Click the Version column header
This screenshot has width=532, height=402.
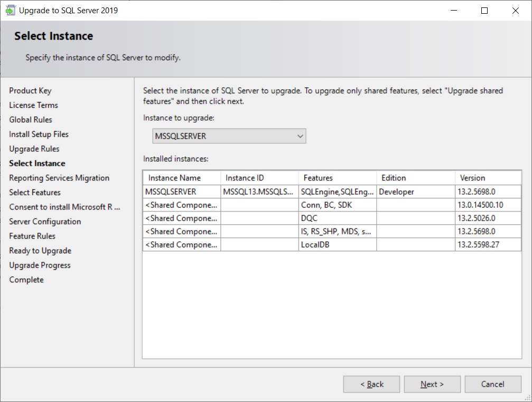click(488, 178)
